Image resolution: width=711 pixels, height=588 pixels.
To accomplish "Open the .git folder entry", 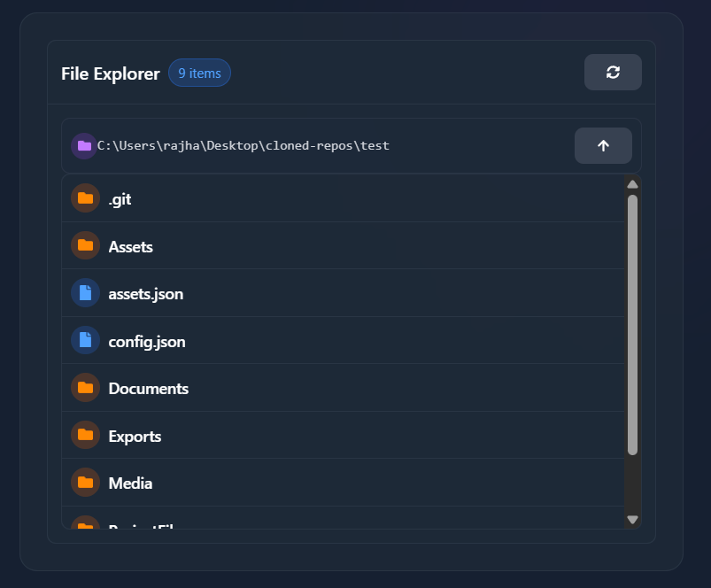I will point(120,199).
